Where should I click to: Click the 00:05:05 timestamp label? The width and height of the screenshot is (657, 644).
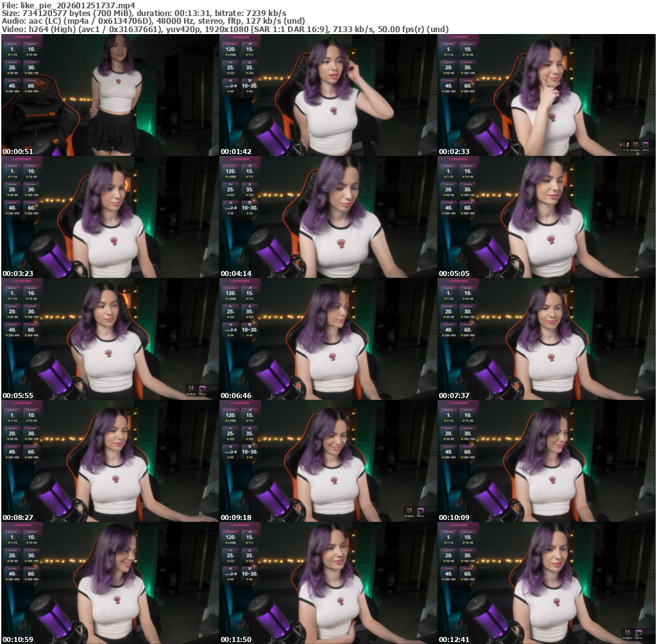click(455, 274)
